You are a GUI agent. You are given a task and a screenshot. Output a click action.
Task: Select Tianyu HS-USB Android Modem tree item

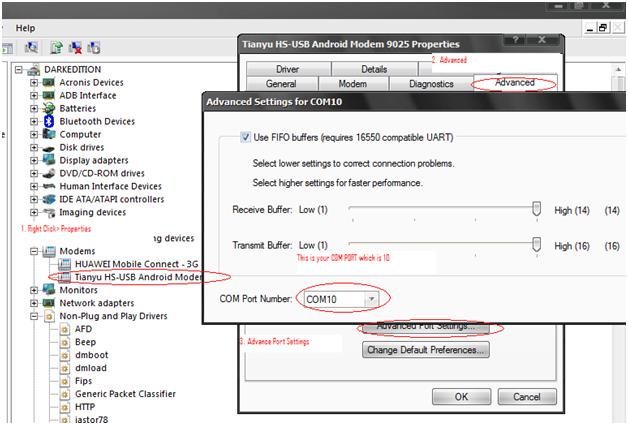pos(138,277)
